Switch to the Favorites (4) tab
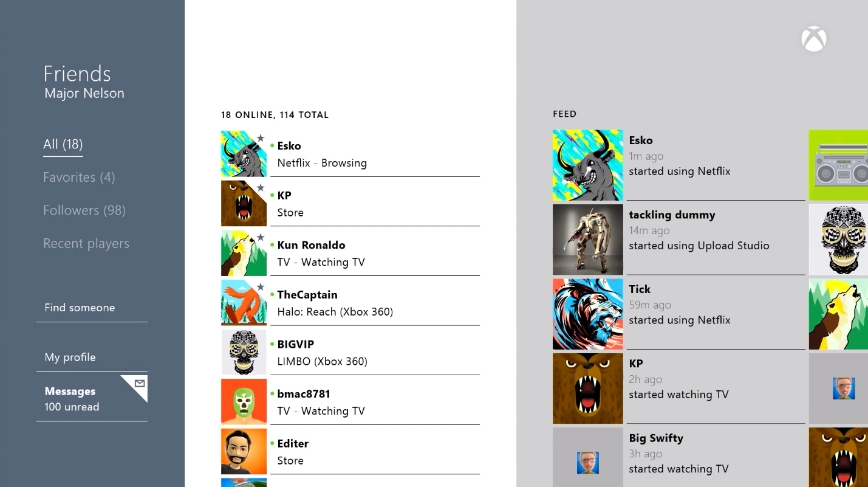The width and height of the screenshot is (868, 487). [x=79, y=177]
